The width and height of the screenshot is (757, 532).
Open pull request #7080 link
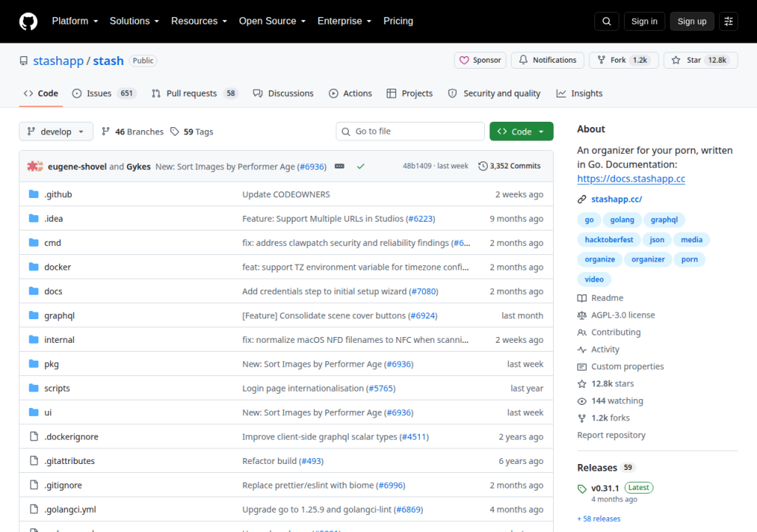(x=424, y=291)
